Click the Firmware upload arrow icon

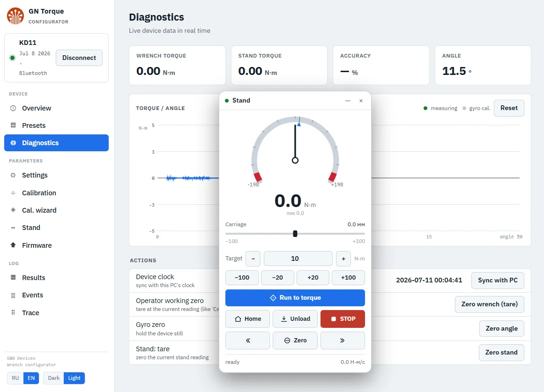click(13, 245)
